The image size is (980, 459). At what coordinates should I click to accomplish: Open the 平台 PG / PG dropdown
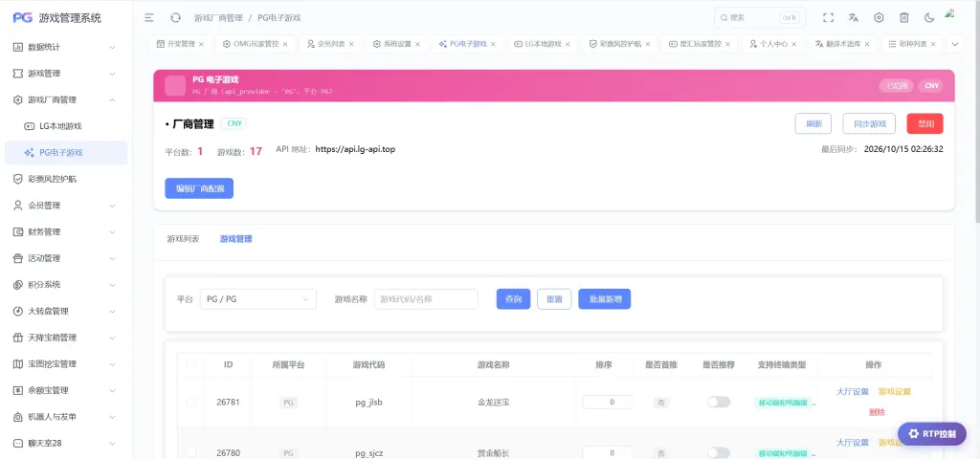258,299
